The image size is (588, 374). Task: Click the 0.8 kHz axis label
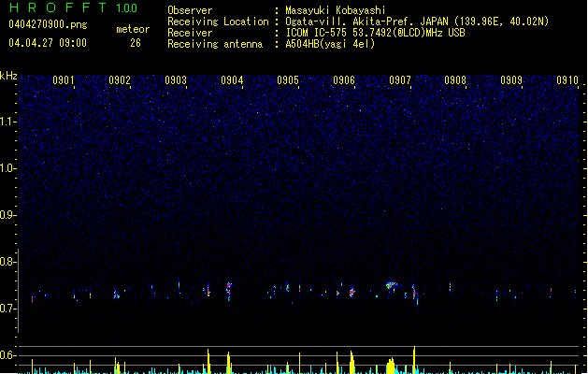pyautogui.click(x=7, y=262)
